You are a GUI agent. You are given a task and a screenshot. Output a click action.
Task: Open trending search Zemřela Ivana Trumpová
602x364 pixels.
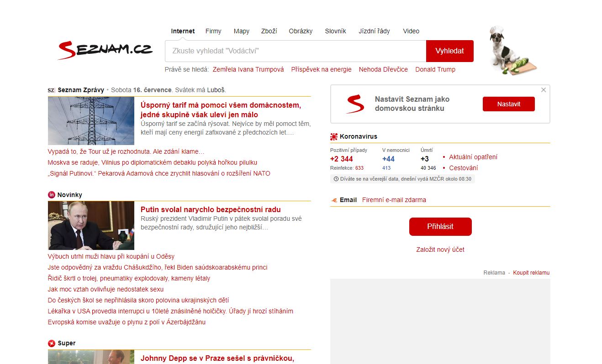pyautogui.click(x=248, y=69)
